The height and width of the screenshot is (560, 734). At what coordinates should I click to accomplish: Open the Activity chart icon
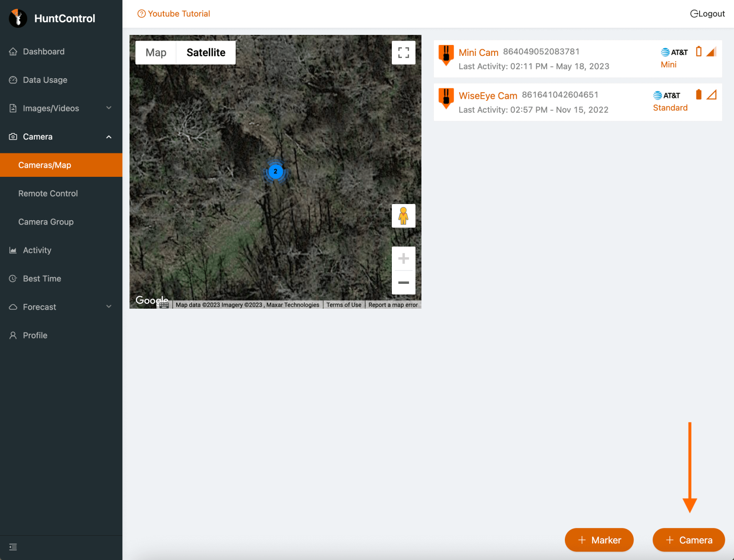click(x=12, y=250)
